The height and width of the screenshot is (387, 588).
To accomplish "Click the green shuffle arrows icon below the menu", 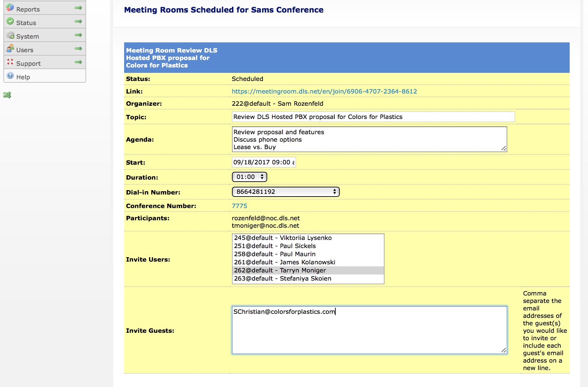I will point(7,95).
